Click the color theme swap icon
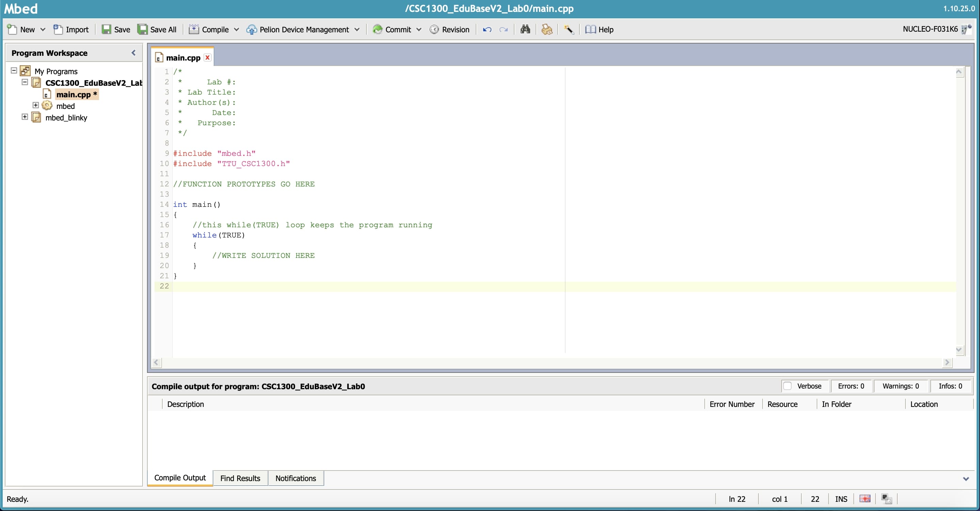This screenshot has height=511, width=980. [886, 498]
